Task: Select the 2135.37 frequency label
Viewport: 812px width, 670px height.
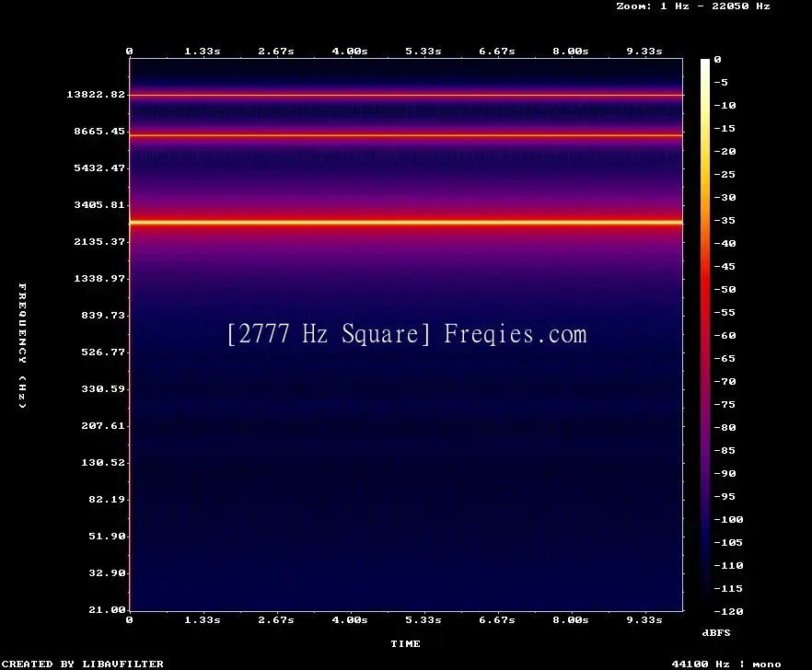Action: (x=99, y=241)
